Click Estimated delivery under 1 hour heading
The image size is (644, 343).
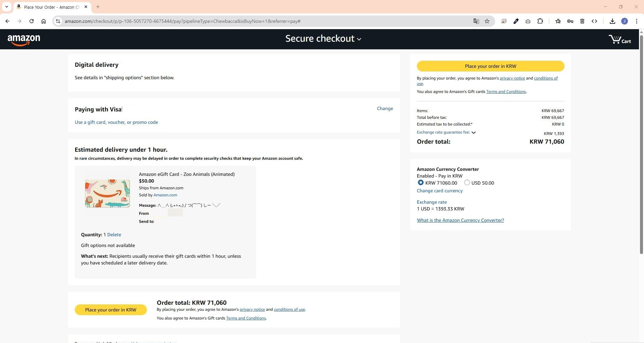[x=121, y=150]
